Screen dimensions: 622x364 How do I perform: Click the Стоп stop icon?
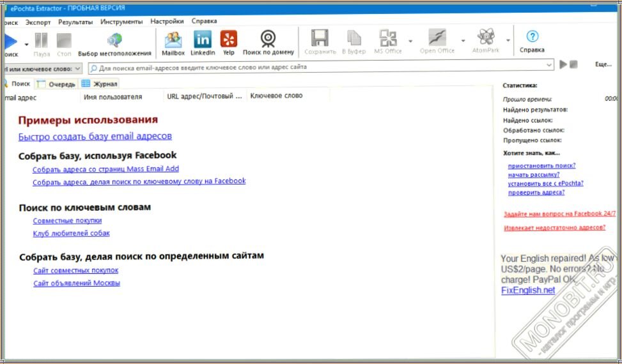(64, 40)
